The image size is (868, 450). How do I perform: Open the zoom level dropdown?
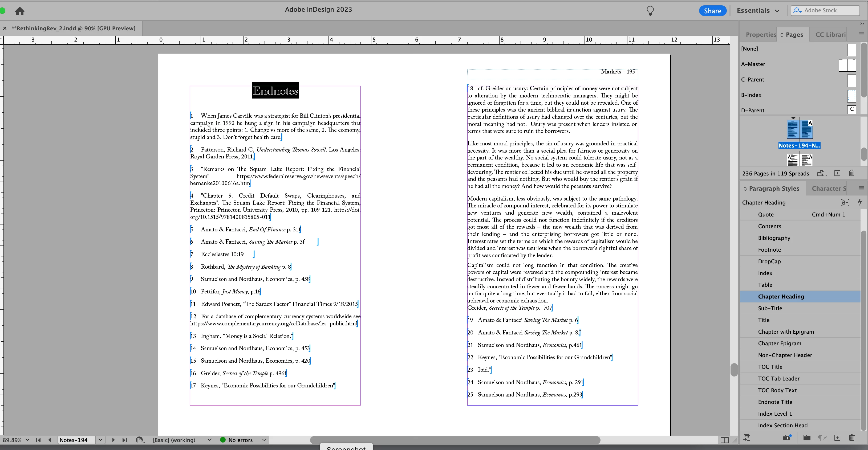pyautogui.click(x=27, y=440)
